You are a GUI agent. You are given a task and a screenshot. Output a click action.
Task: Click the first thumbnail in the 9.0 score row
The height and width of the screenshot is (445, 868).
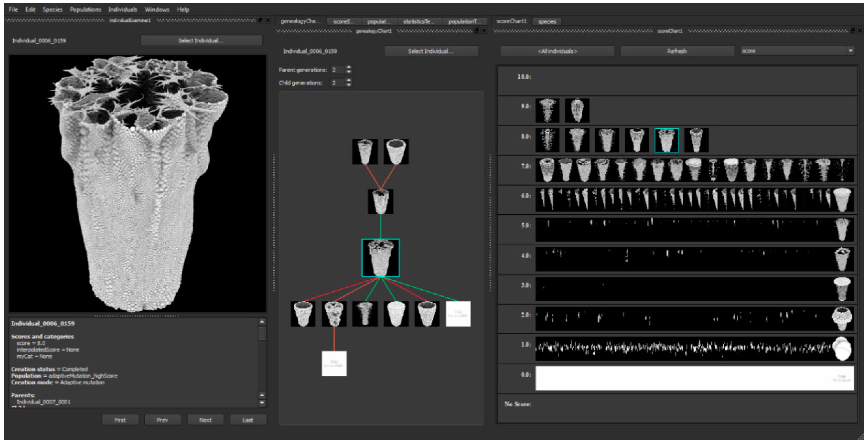[x=547, y=110]
